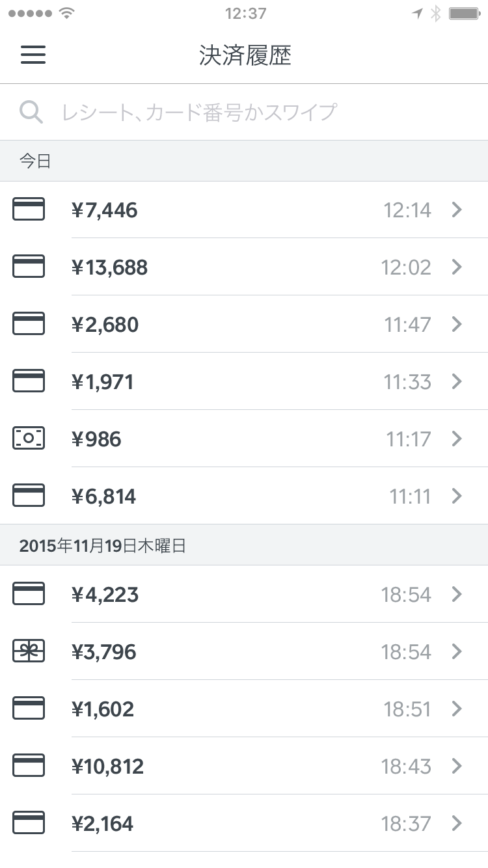
Task: Tap the card icon beside ¥4,223
Action: pyautogui.click(x=29, y=594)
